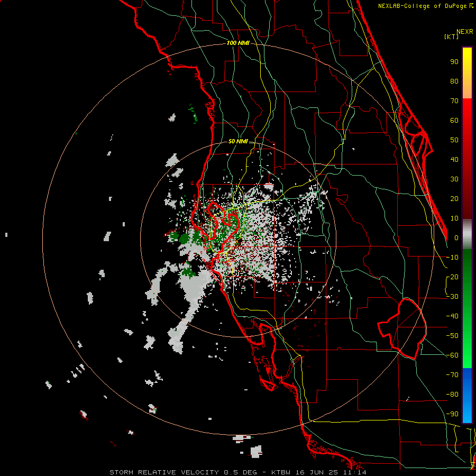Click the 0 value on the velocity scale

(x=456, y=237)
